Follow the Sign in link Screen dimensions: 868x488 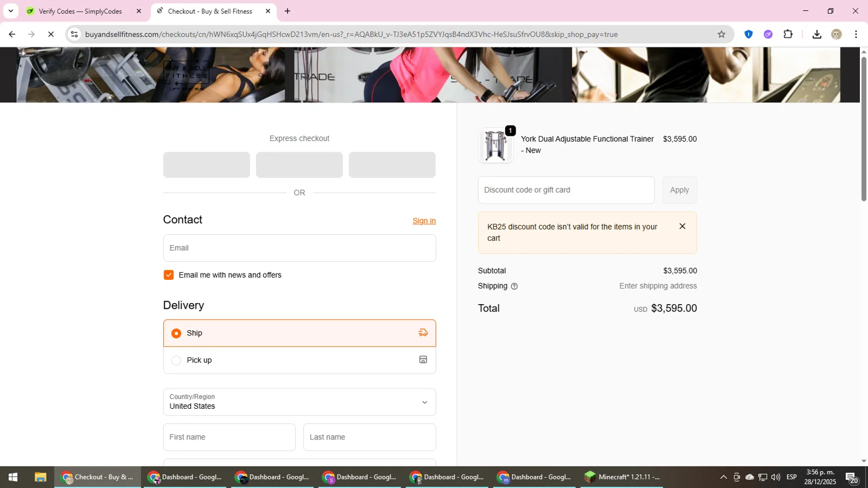click(x=424, y=221)
